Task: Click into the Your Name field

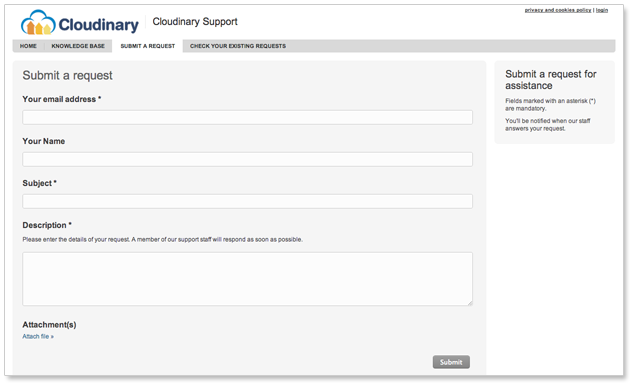Action: (x=247, y=159)
